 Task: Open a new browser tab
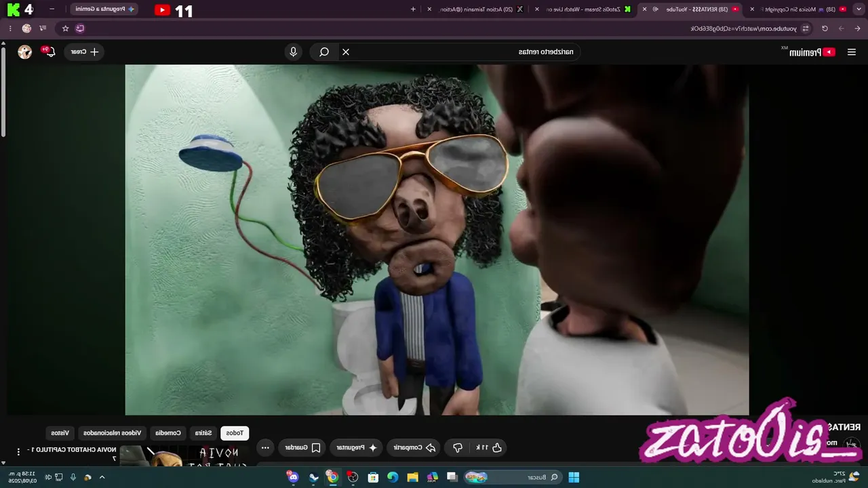[414, 9]
